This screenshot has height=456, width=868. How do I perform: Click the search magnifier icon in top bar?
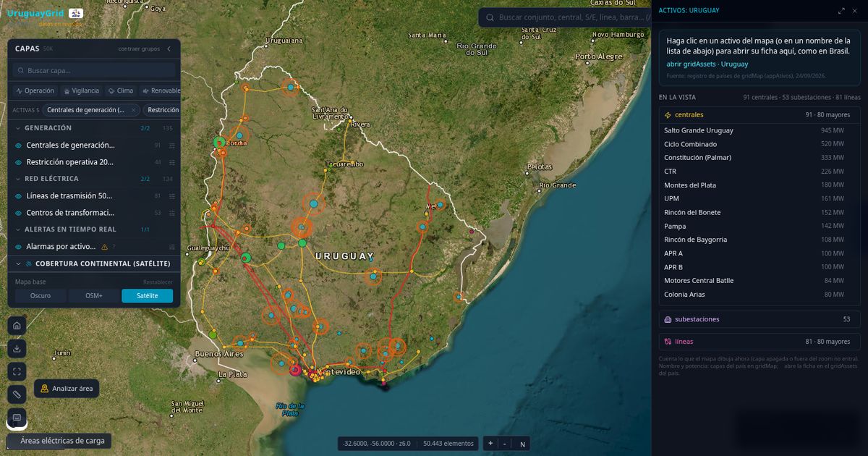490,17
